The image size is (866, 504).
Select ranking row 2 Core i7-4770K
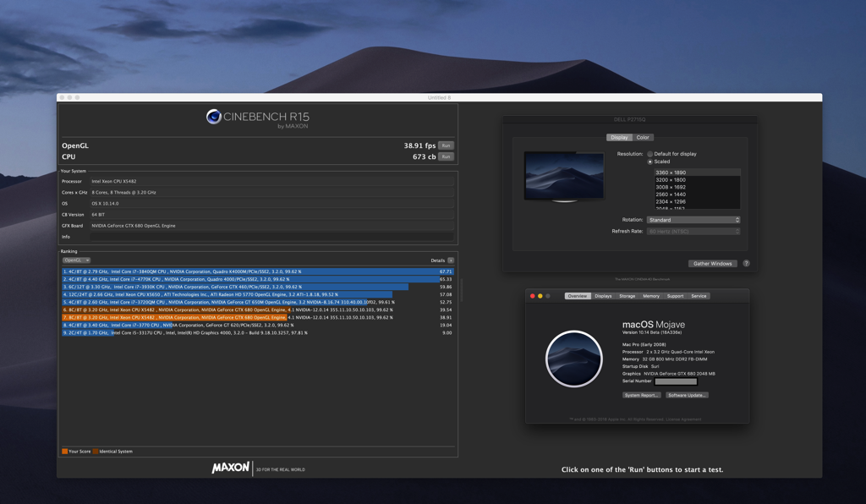[x=258, y=279]
